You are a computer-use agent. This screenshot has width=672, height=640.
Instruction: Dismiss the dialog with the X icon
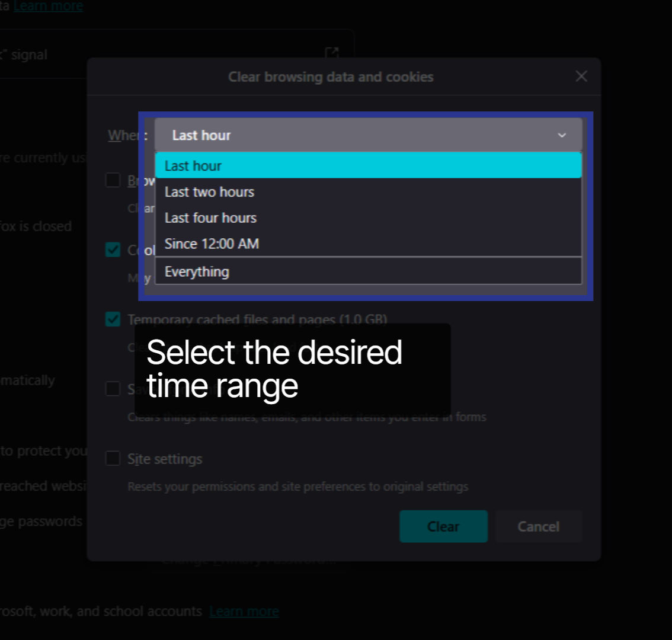(x=581, y=76)
